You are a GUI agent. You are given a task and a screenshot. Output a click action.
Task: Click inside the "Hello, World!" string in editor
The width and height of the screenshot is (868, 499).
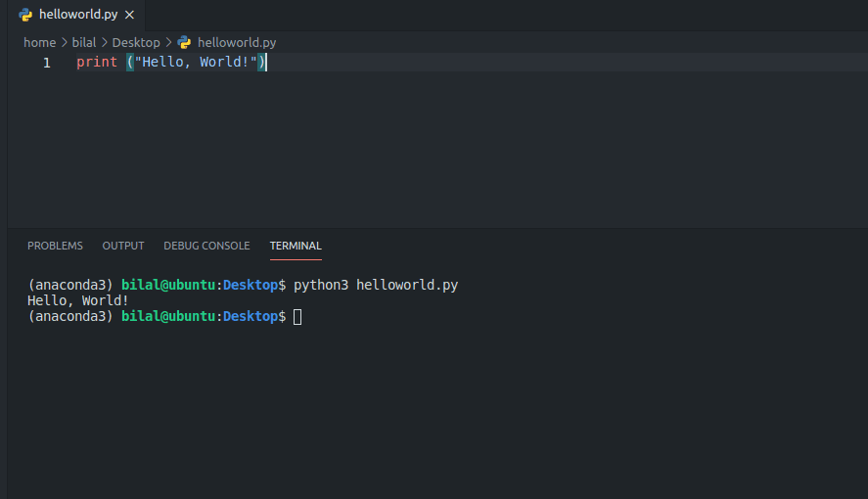click(196, 63)
